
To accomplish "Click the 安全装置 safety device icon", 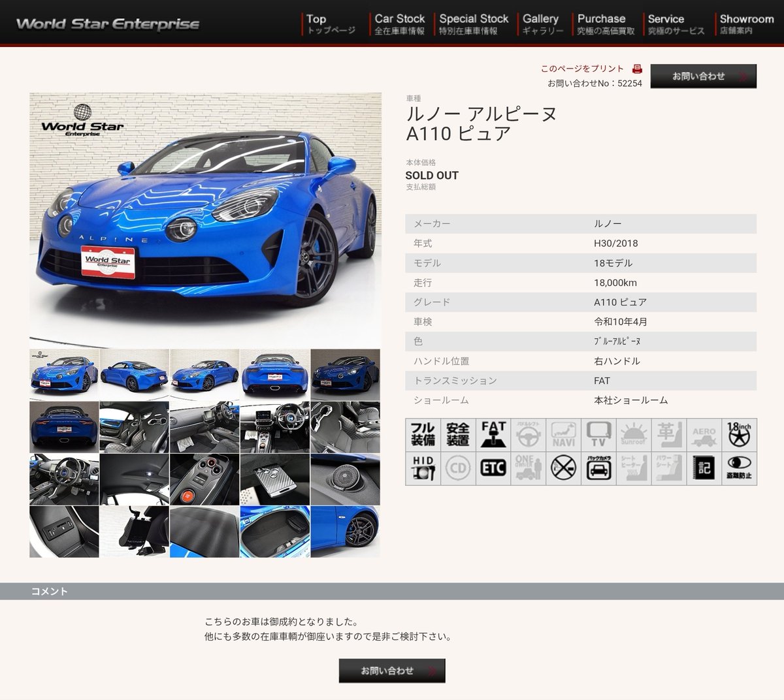I will pos(458,434).
